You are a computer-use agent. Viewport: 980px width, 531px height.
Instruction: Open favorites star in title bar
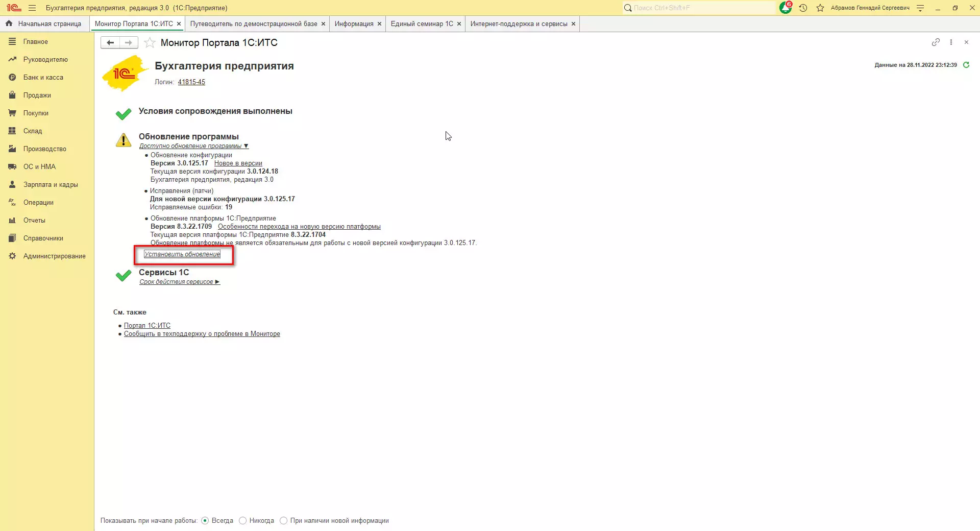click(820, 8)
